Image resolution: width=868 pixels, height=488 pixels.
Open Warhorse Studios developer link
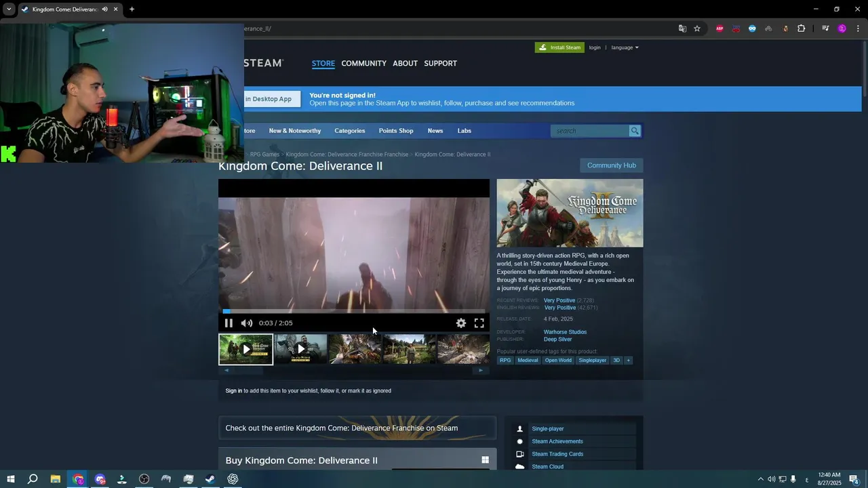point(565,332)
